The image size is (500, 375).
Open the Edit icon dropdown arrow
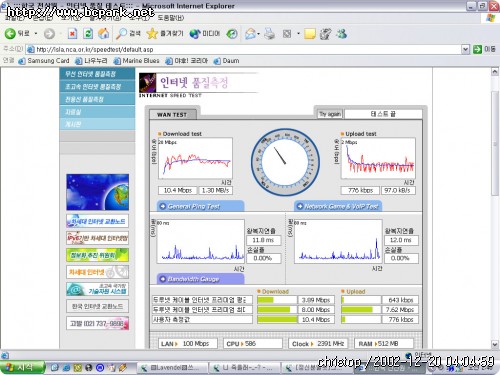pyautogui.click(x=298, y=33)
